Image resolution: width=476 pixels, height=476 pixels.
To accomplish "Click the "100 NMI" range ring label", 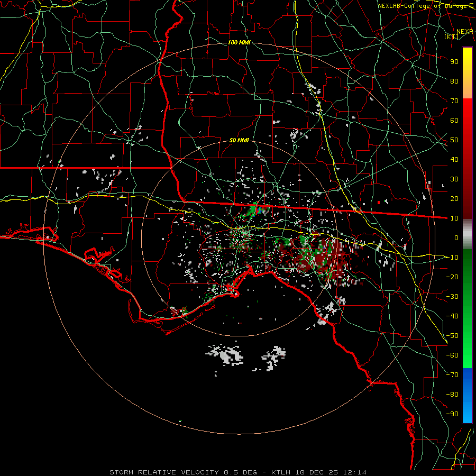I will [239, 42].
